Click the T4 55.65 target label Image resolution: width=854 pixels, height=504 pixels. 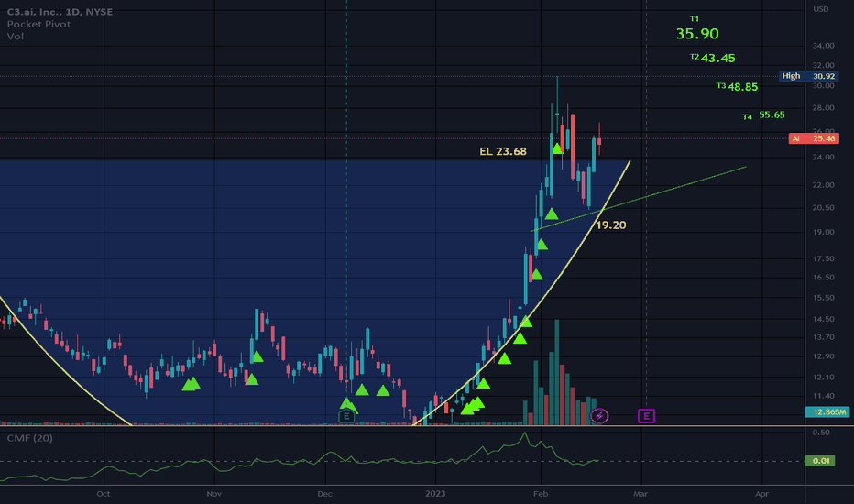763,115
